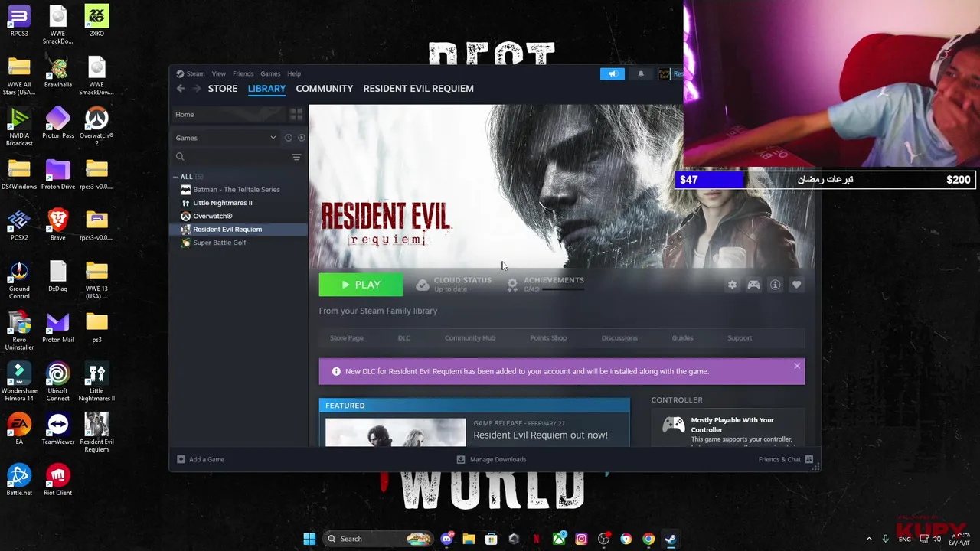Open the Help menu
This screenshot has width=980, height=551.
pos(294,73)
